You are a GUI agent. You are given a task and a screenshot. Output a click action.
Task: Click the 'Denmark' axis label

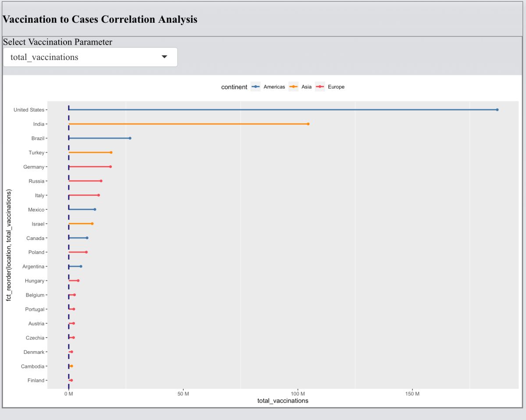[34, 352]
